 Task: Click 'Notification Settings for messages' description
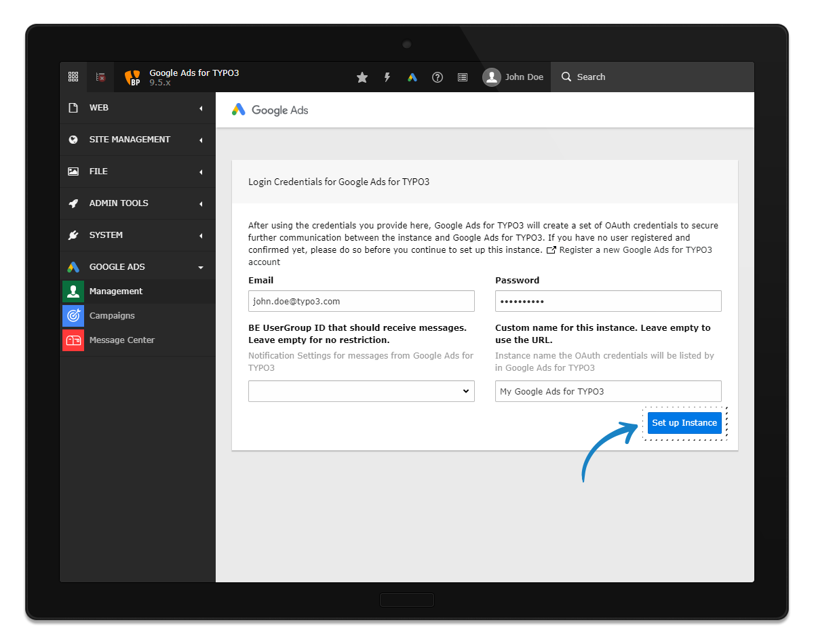pos(361,361)
